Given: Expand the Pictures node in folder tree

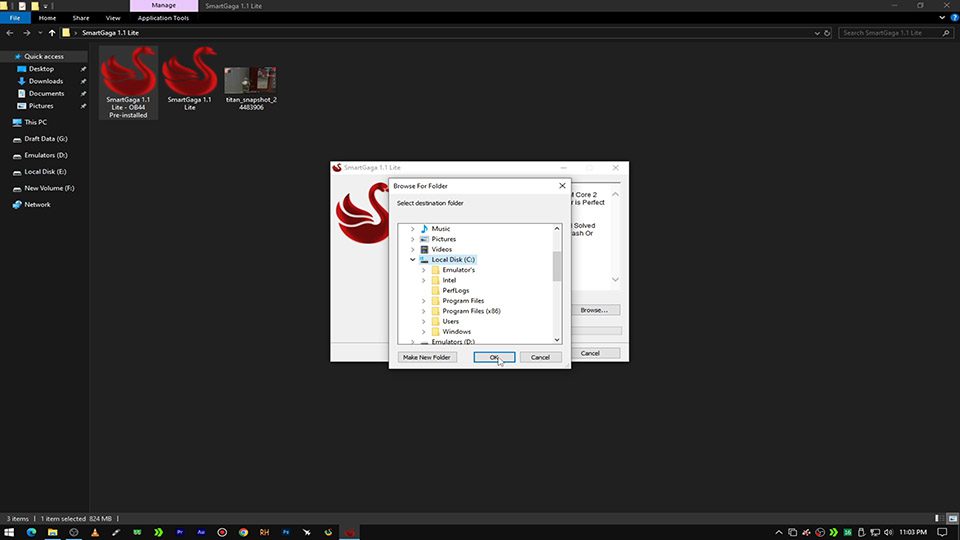Looking at the screenshot, I should (413, 239).
